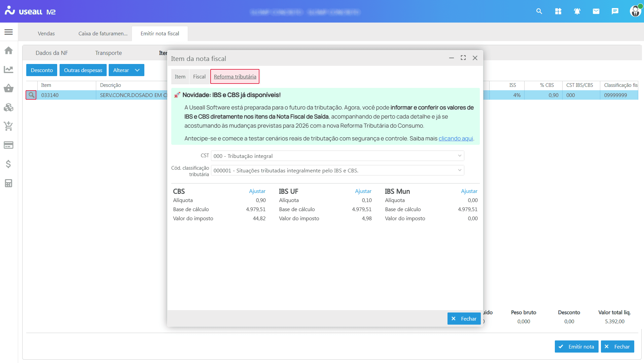Open the shopping basket sidebar icon
Viewport: 644px width, 363px height.
click(x=8, y=88)
